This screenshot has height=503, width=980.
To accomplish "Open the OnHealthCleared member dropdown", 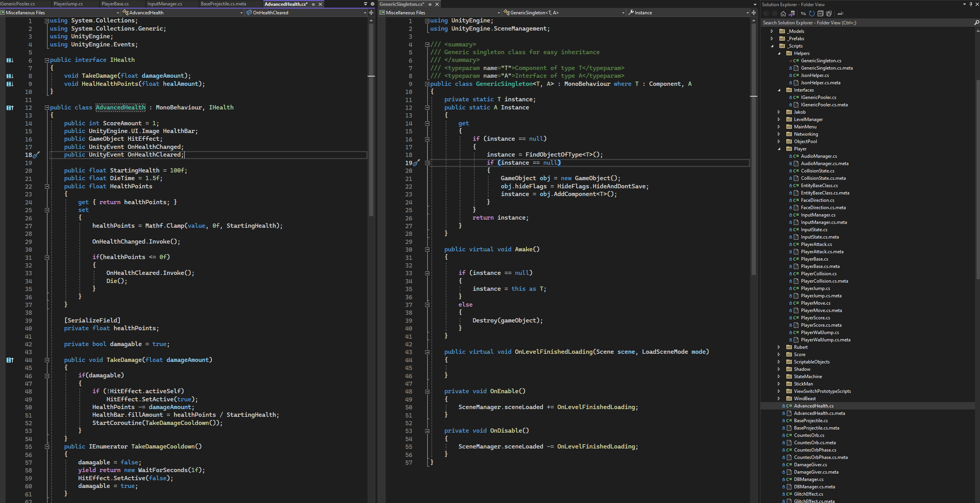I will point(365,13).
